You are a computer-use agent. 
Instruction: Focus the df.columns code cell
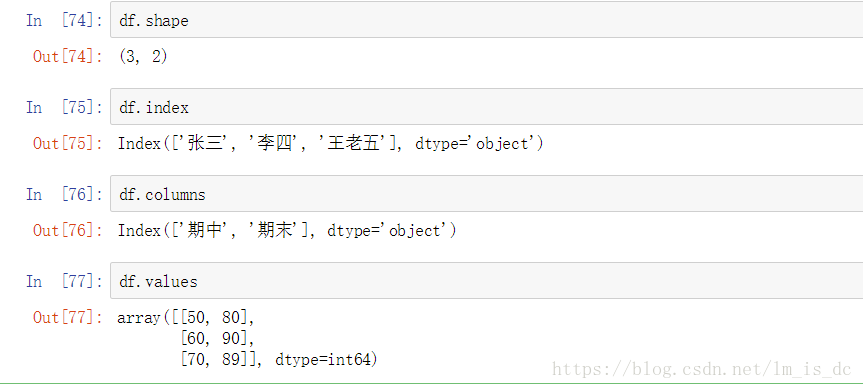coord(487,194)
